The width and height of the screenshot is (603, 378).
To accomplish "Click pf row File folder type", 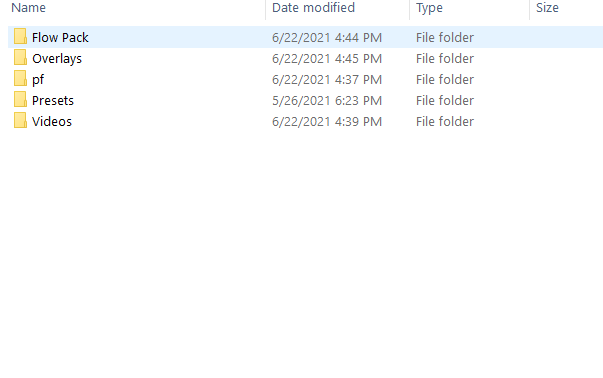I will coord(445,80).
